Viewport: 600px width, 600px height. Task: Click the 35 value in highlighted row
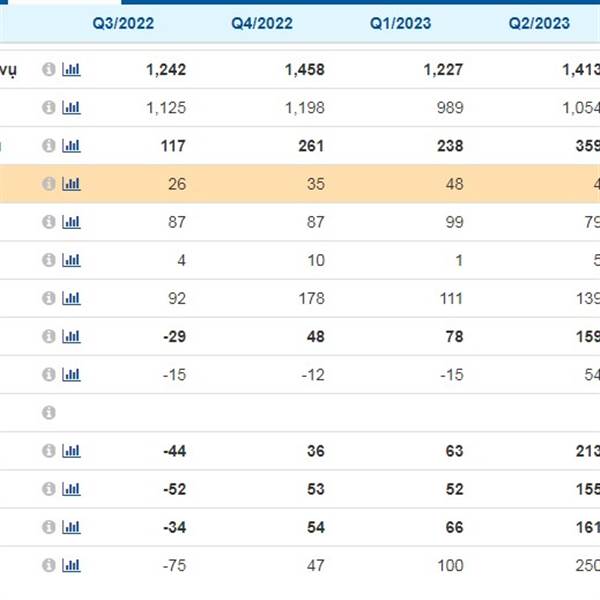tap(316, 184)
